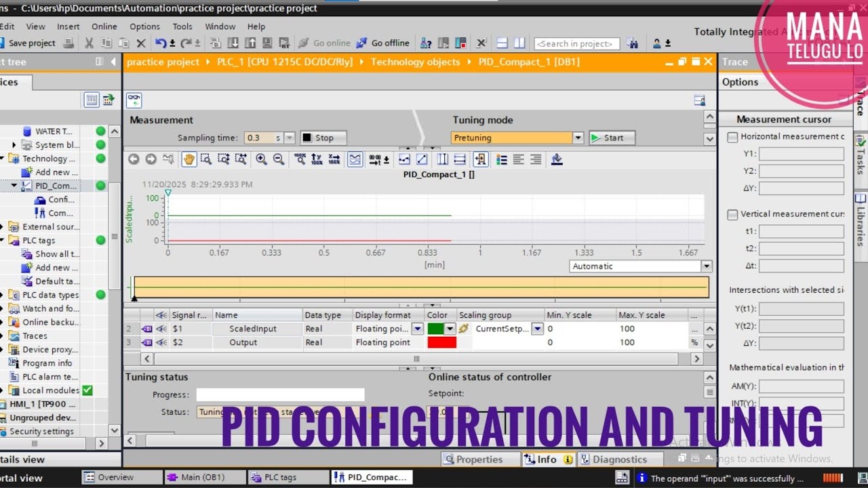Click the Y1 measurement cursor field
The height and width of the screenshot is (488, 868).
801,154
